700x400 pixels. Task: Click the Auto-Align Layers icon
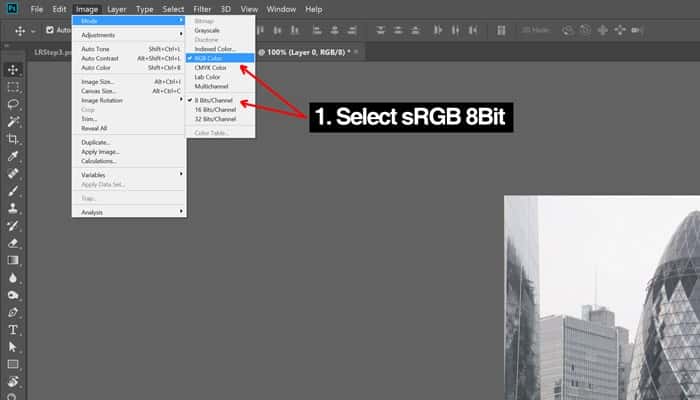point(501,30)
